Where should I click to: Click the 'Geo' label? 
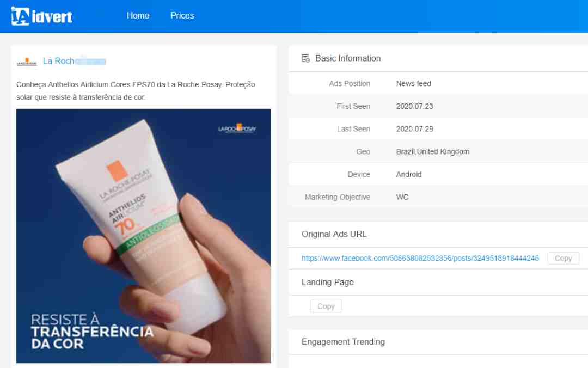tap(363, 151)
